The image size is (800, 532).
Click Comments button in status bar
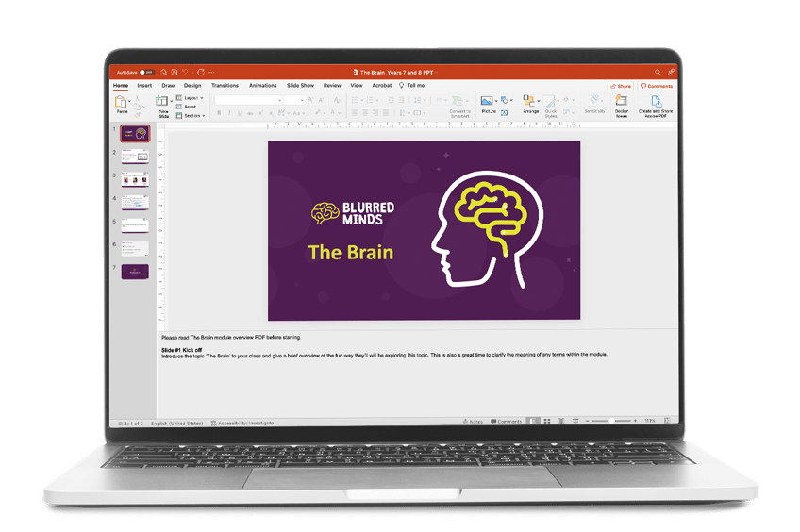coord(506,422)
